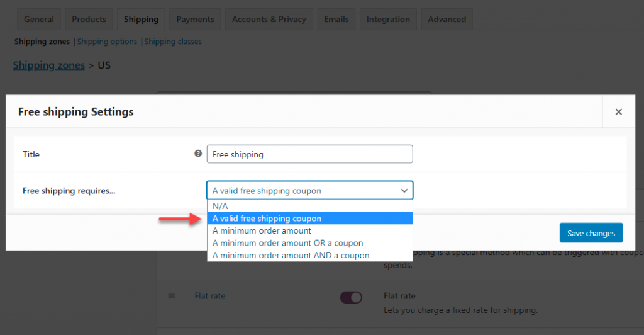Toggle the Flat rate shipping method switch
Image resolution: width=644 pixels, height=335 pixels.
pyautogui.click(x=351, y=297)
